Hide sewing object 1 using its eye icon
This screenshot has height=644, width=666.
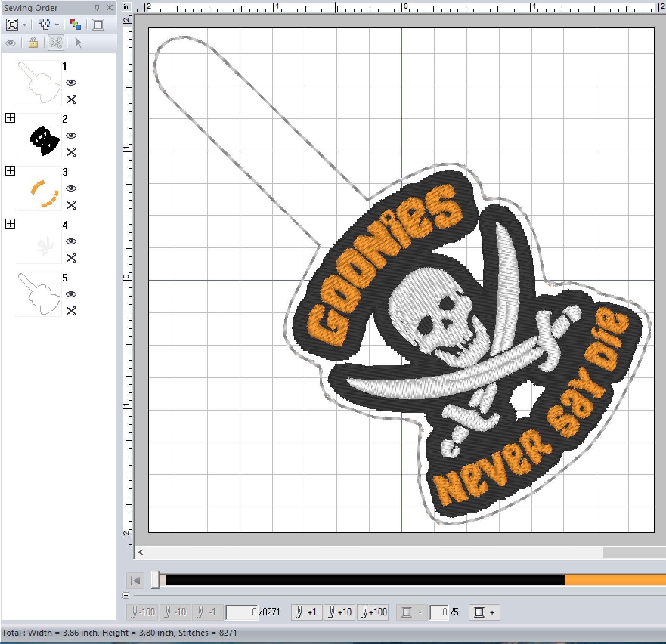(x=71, y=83)
